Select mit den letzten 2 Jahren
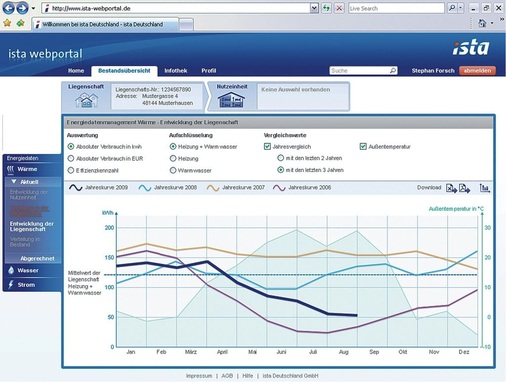 tap(281, 158)
